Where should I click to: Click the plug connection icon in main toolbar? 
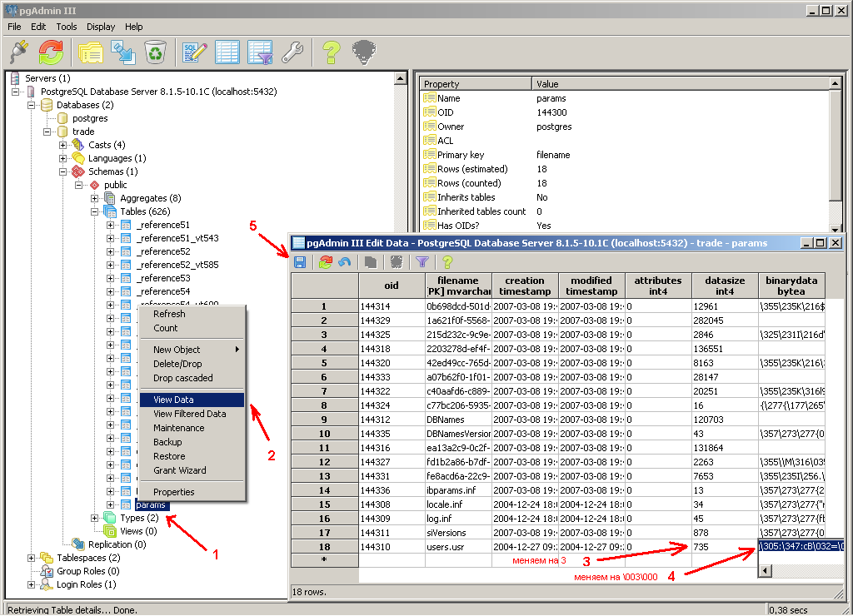[20, 52]
